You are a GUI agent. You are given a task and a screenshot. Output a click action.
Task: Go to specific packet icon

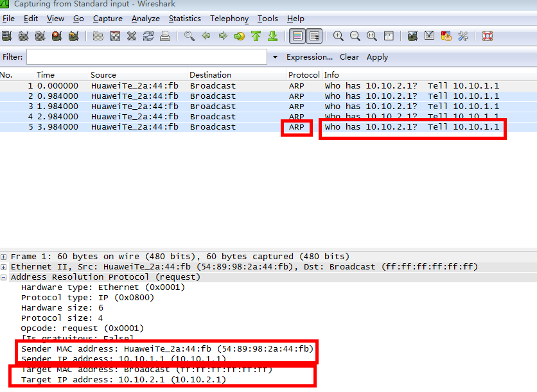(x=240, y=36)
